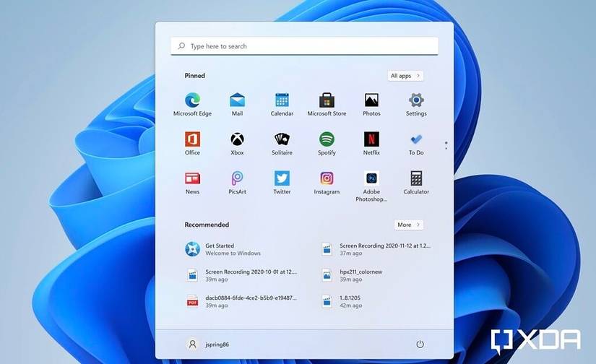Launch PicsArt

(237, 183)
